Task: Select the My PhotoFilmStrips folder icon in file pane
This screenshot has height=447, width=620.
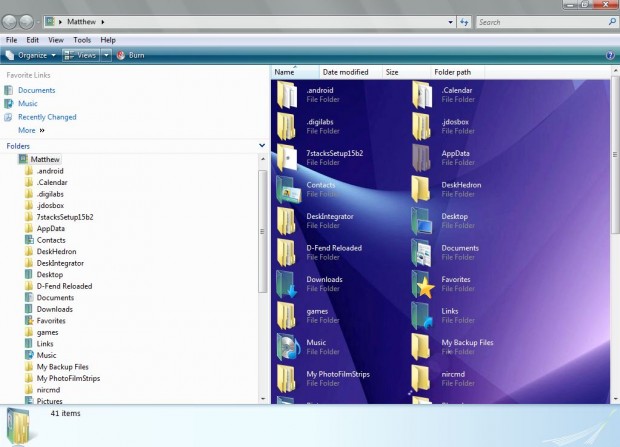Action: 286,379
